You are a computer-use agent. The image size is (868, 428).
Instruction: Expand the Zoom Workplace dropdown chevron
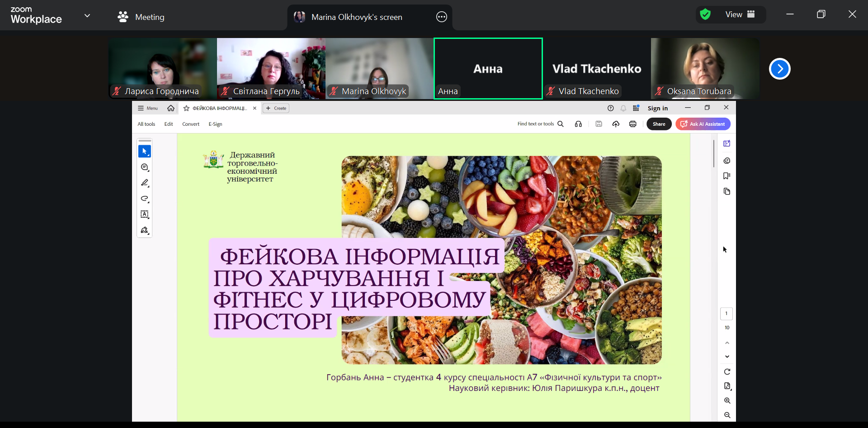[x=87, y=16]
